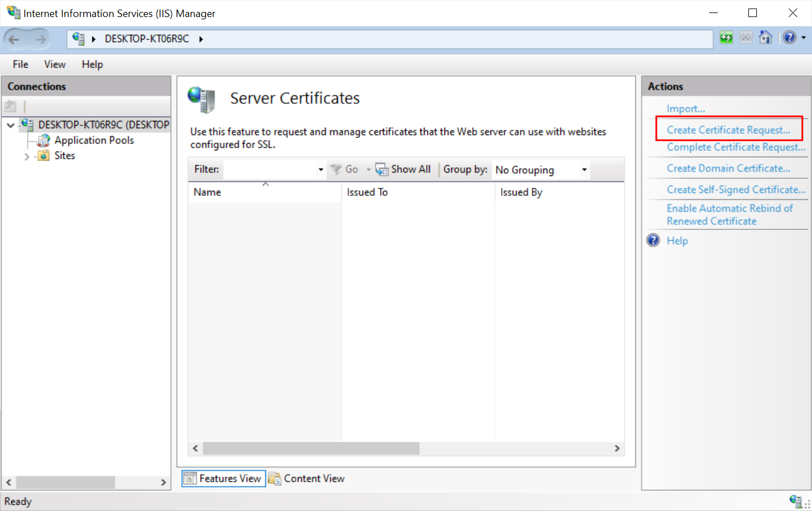The image size is (812, 511).
Task: Switch to Content View tab
Action: 307,479
